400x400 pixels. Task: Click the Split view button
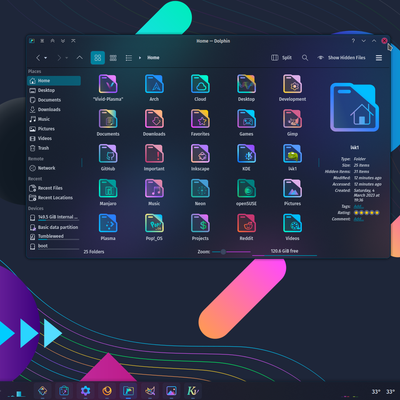pyautogui.click(x=281, y=58)
